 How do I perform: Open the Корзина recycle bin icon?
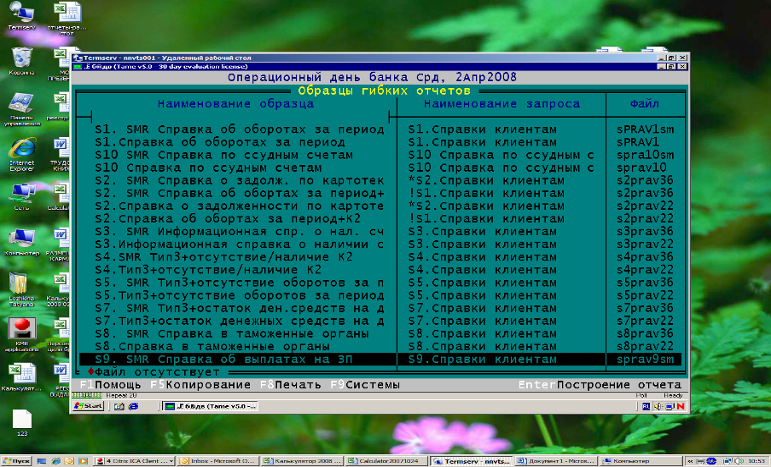click(x=22, y=61)
